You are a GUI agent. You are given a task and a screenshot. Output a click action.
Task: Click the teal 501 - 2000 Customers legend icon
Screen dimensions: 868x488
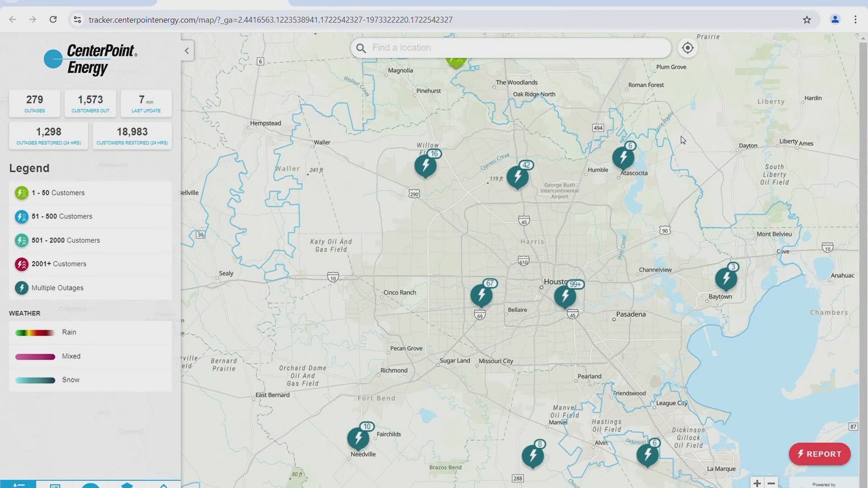(x=21, y=240)
